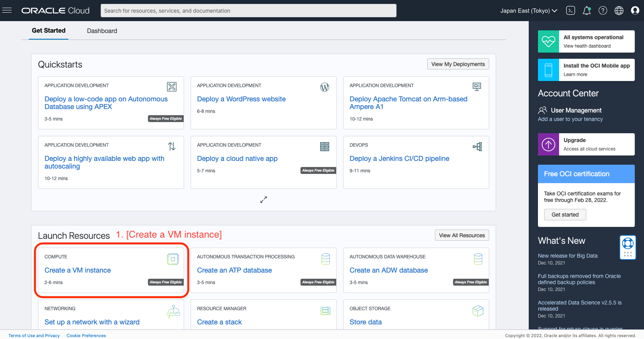Open Create an ADW database link
644x339 pixels.
coord(388,270)
